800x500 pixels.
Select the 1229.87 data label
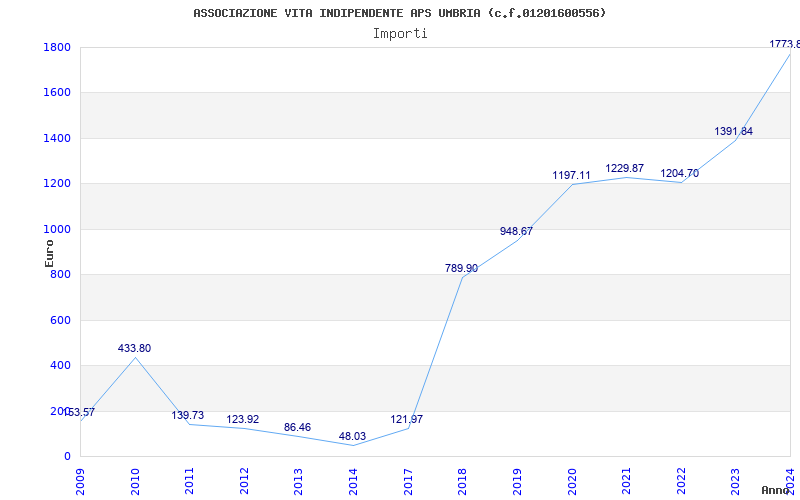point(624,168)
